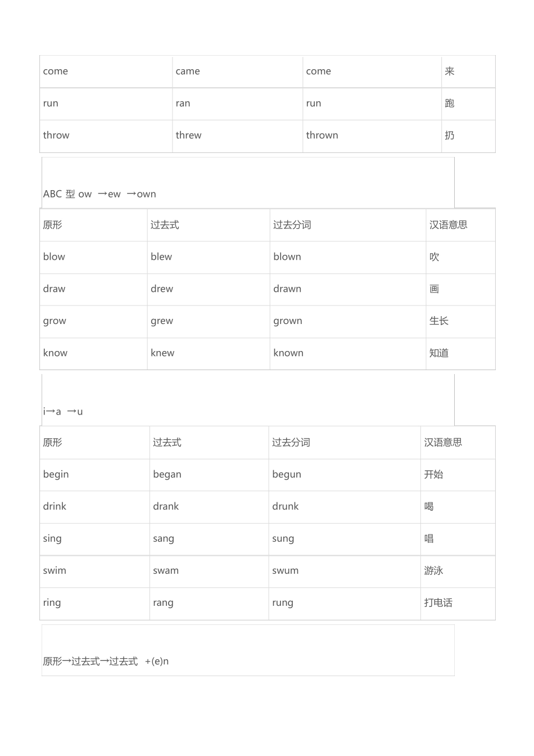Screen dimensions: 534x756
Task: Click the "ABC 型 ow →ew →own" heading
Action: click(99, 194)
